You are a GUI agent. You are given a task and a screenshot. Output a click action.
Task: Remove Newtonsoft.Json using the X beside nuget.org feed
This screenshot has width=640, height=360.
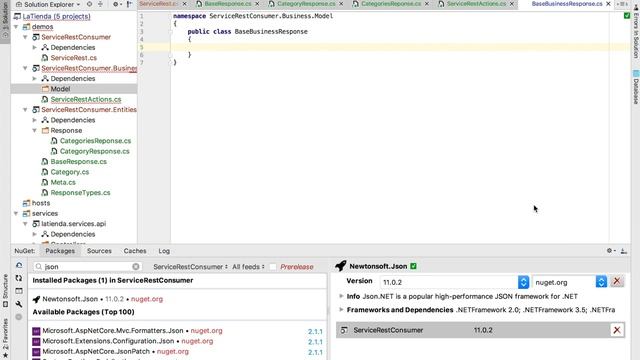pos(617,281)
